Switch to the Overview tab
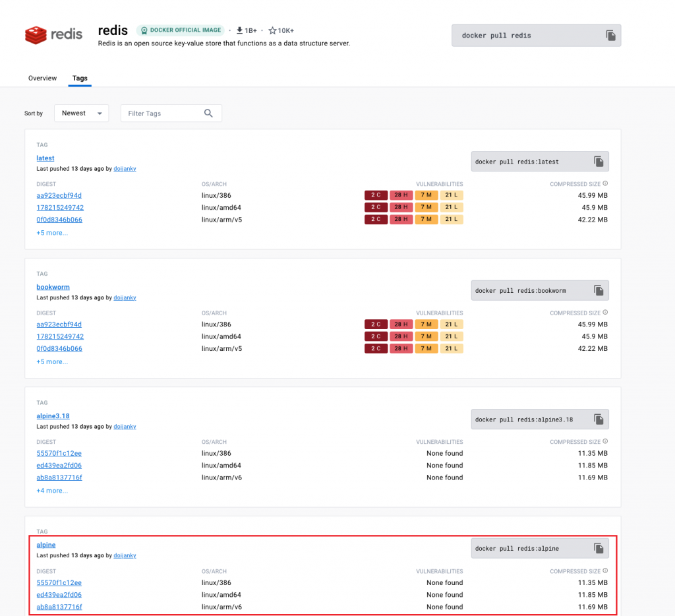 click(43, 78)
